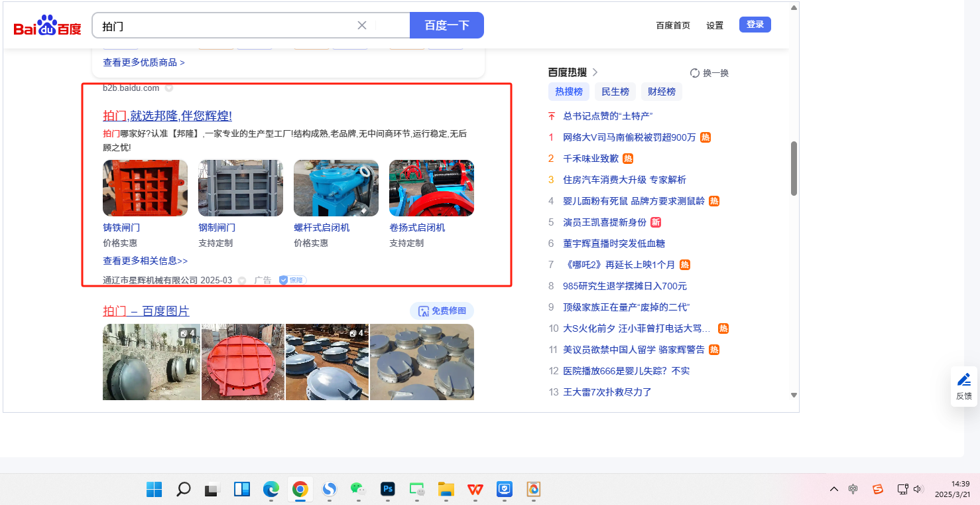Image resolution: width=980 pixels, height=505 pixels.
Task: Switch to Google Chrome on the taskbar
Action: point(300,490)
